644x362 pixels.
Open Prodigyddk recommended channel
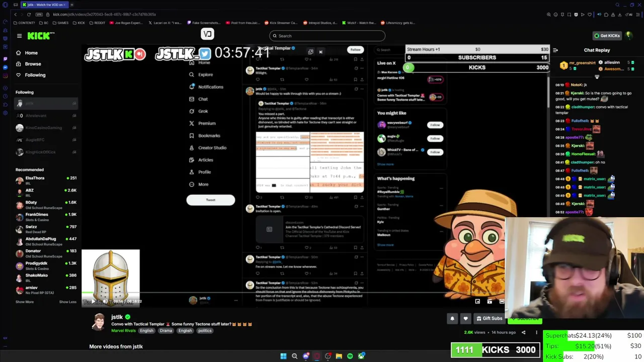46,265
